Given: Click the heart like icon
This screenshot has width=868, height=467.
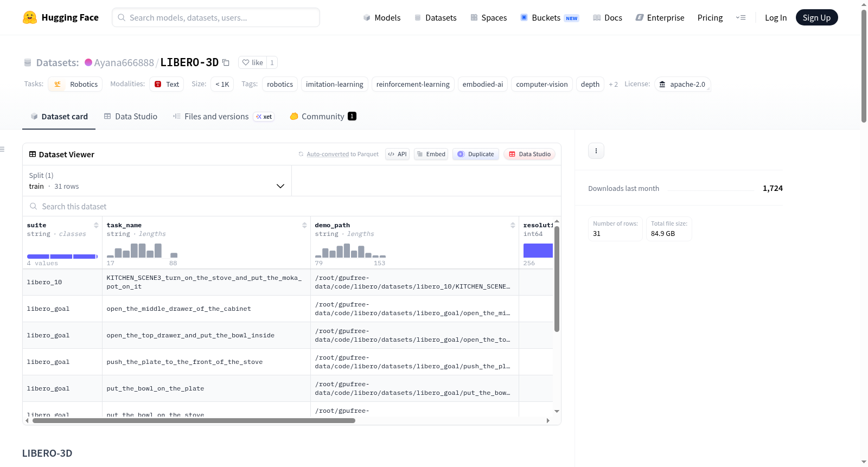Looking at the screenshot, I should 246,62.
